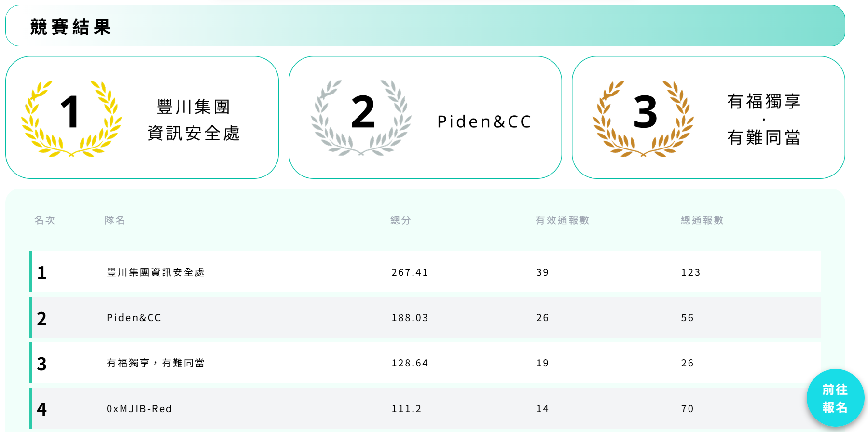The image size is (868, 432).
Task: Click the 競賽結果 section heading
Action: [70, 27]
